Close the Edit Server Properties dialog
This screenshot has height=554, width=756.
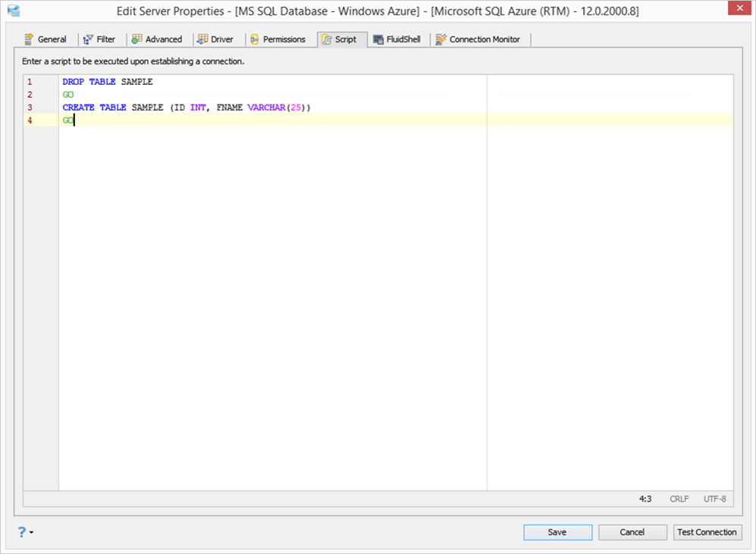click(739, 8)
